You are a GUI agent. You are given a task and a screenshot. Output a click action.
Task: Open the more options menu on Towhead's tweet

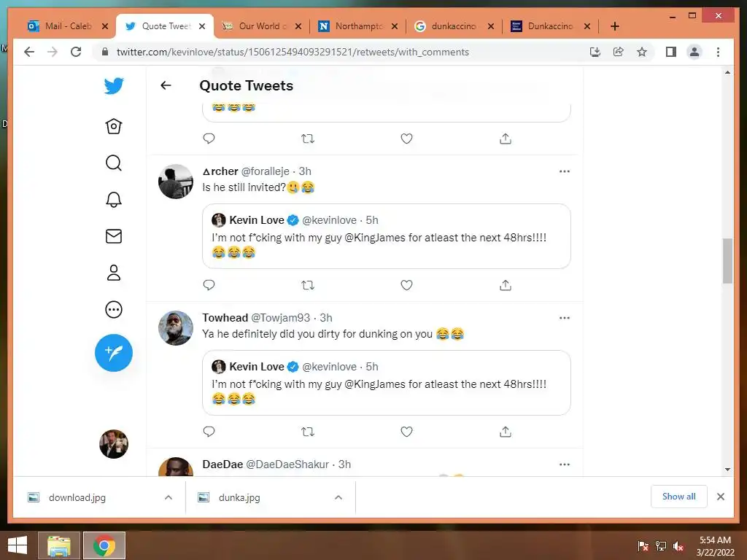click(x=565, y=318)
